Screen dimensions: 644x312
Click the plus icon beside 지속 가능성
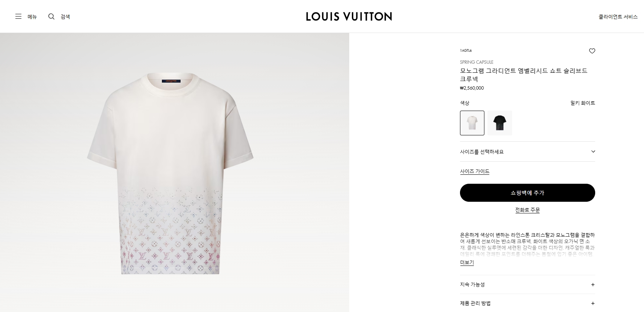(593, 285)
